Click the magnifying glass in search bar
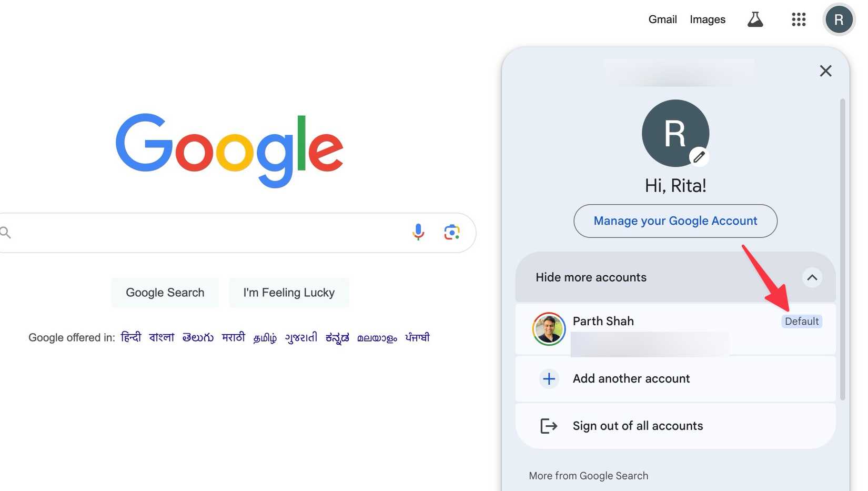 pyautogui.click(x=5, y=232)
